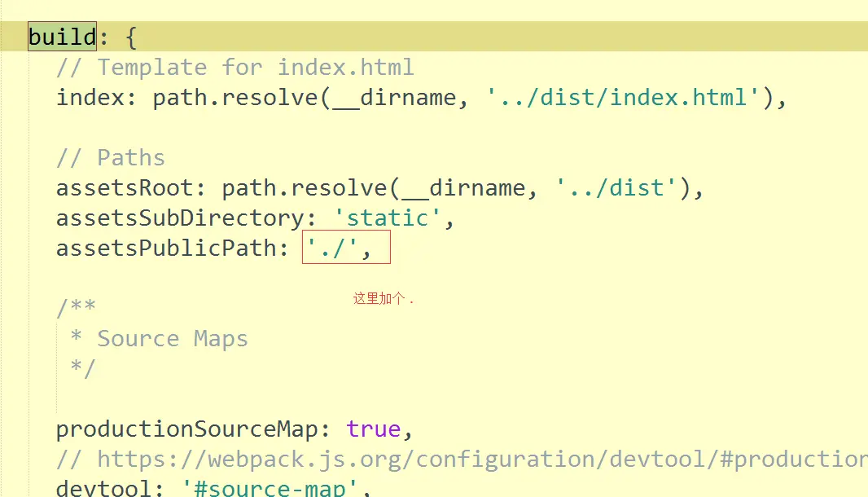
Task: Click the string '../dist/index.html'
Action: pos(623,98)
